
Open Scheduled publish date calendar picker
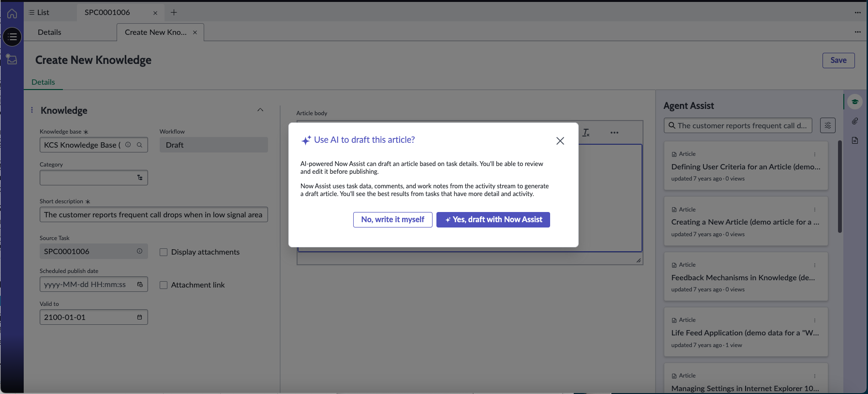pyautogui.click(x=140, y=284)
